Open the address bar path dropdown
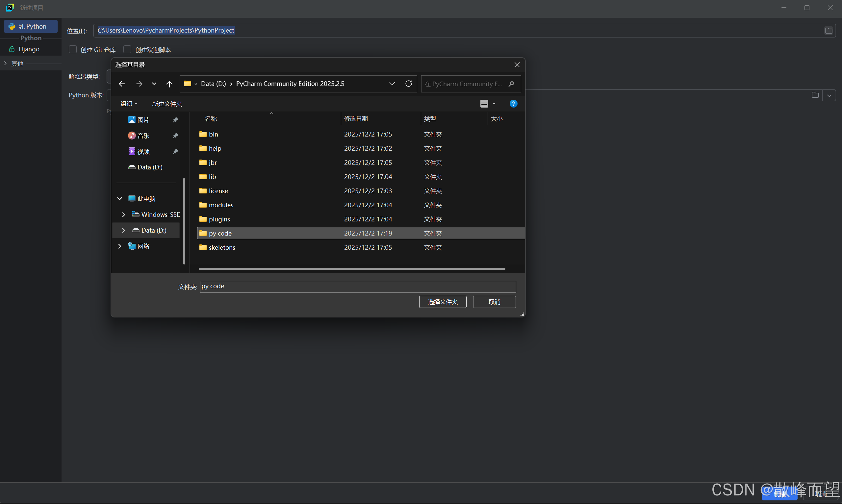842x504 pixels. [x=392, y=84]
